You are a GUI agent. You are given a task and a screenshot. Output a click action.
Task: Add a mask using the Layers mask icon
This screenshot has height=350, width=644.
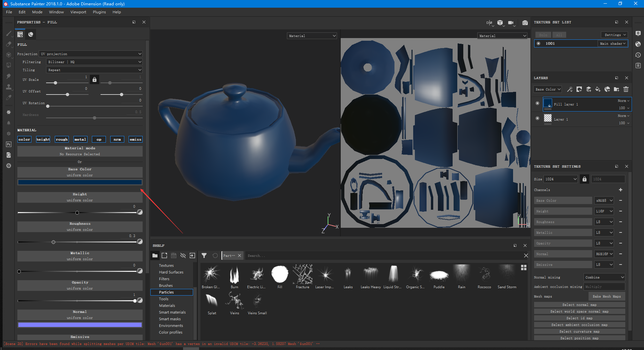[x=579, y=89]
